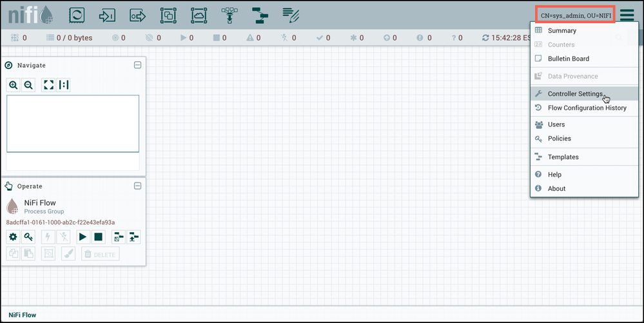The height and width of the screenshot is (323, 644).
Task: Click the Paste icon in Operate panel
Action: pyautogui.click(x=28, y=254)
